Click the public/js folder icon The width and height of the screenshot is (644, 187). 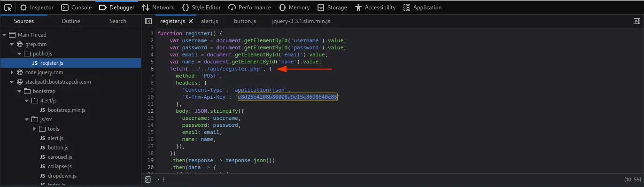27,54
